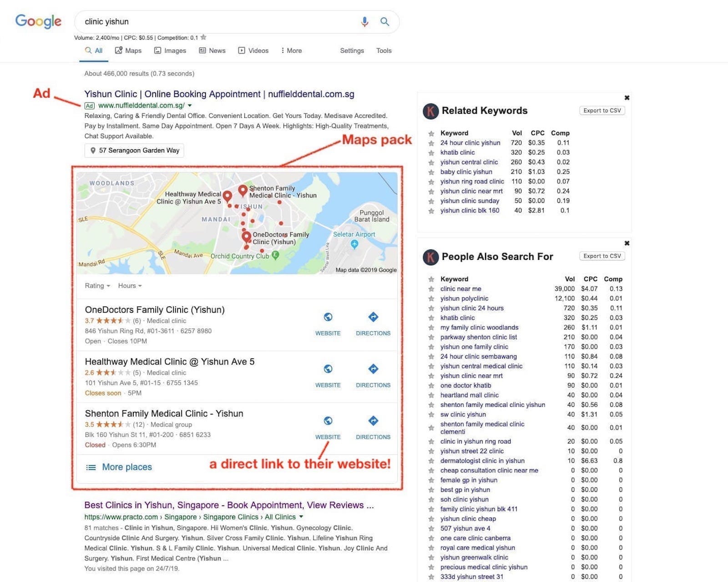The width and height of the screenshot is (728, 582).
Task: Click the More places list icon
Action: [91, 467]
